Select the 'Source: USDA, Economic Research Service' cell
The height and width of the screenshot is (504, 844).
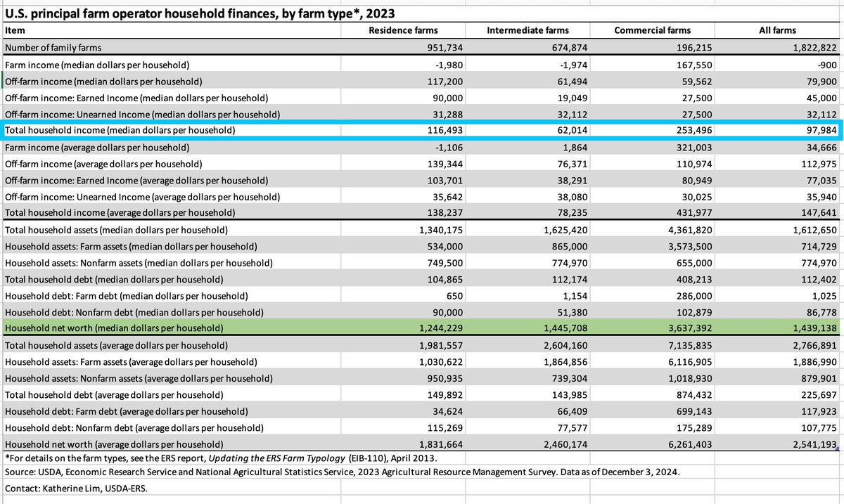point(343,472)
